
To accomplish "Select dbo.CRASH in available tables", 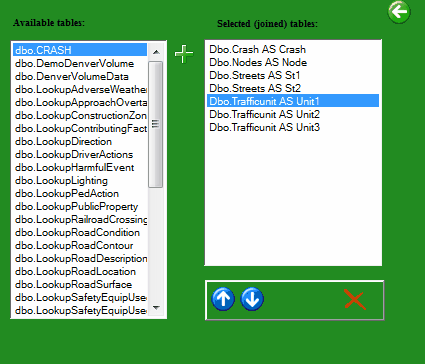I will (80, 50).
